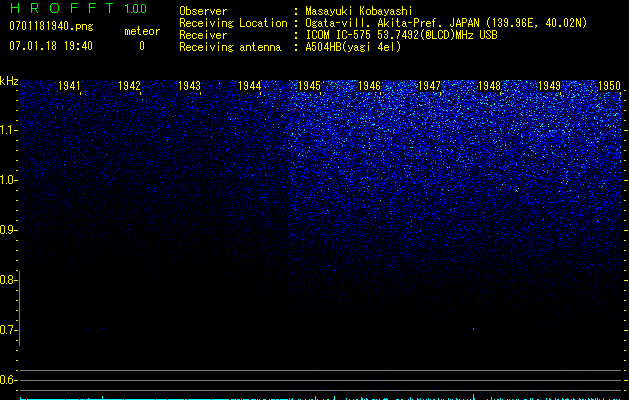Click the meteor count value 0

point(142,46)
